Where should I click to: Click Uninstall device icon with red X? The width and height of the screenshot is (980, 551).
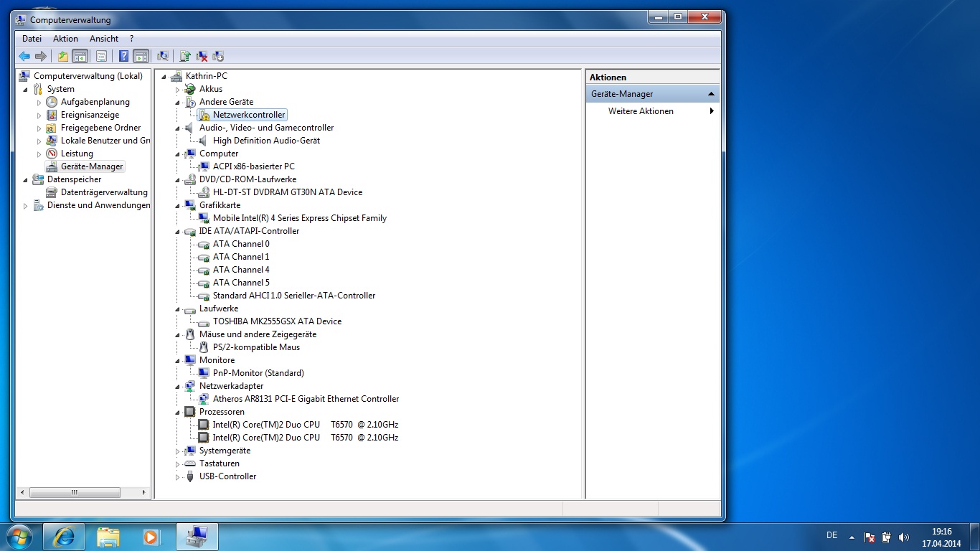pos(202,56)
